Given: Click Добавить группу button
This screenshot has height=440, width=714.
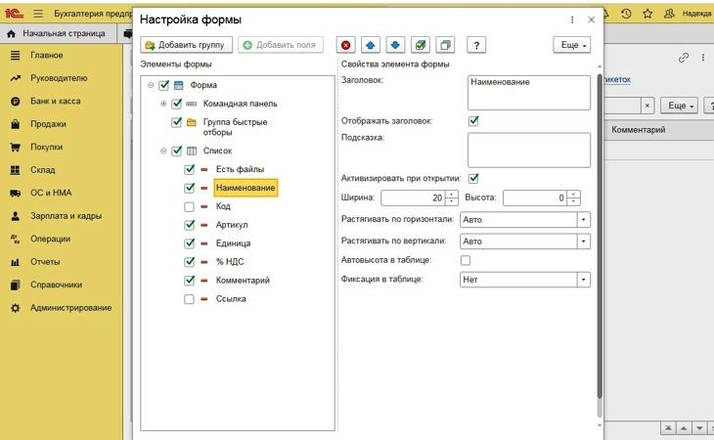Looking at the screenshot, I should 187,45.
